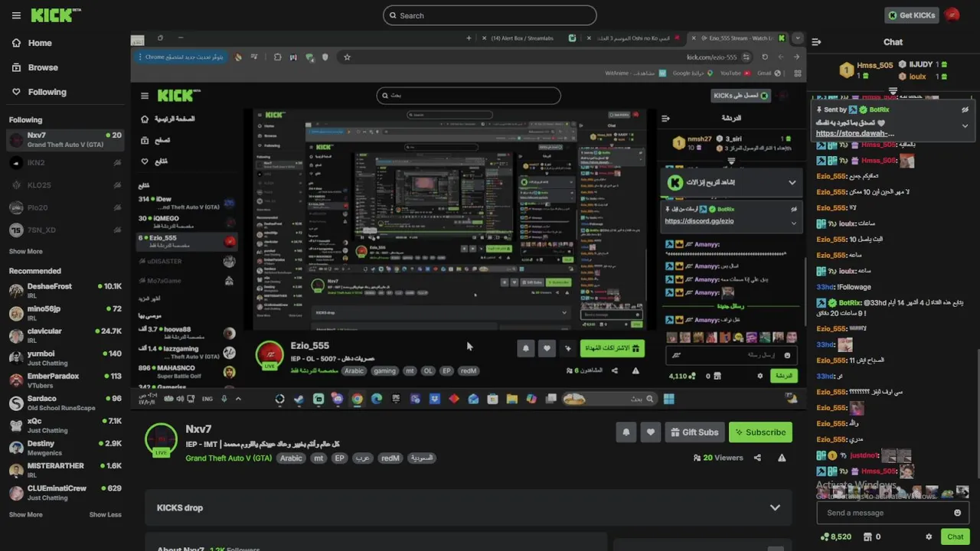The height and width of the screenshot is (551, 980).
Task: Report the stream via warning triangle
Action: click(x=782, y=458)
